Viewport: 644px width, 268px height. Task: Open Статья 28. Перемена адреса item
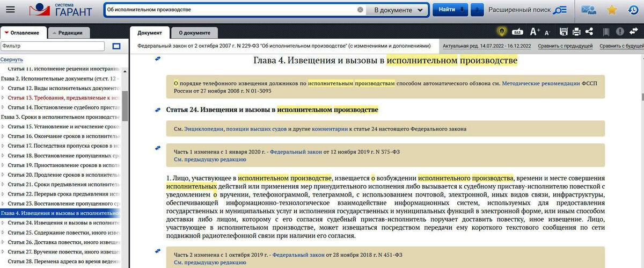coord(63,262)
